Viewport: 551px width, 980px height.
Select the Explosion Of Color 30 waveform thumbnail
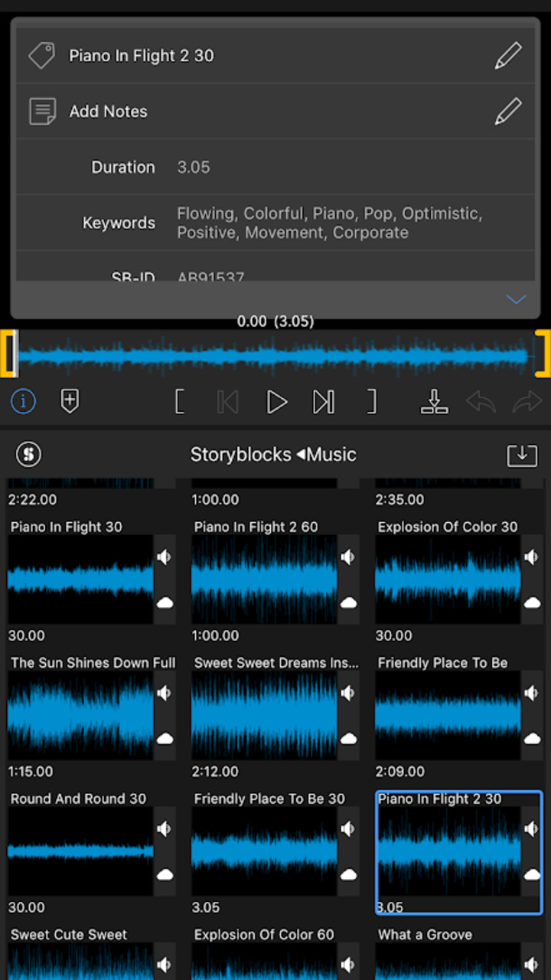pyautogui.click(x=448, y=580)
